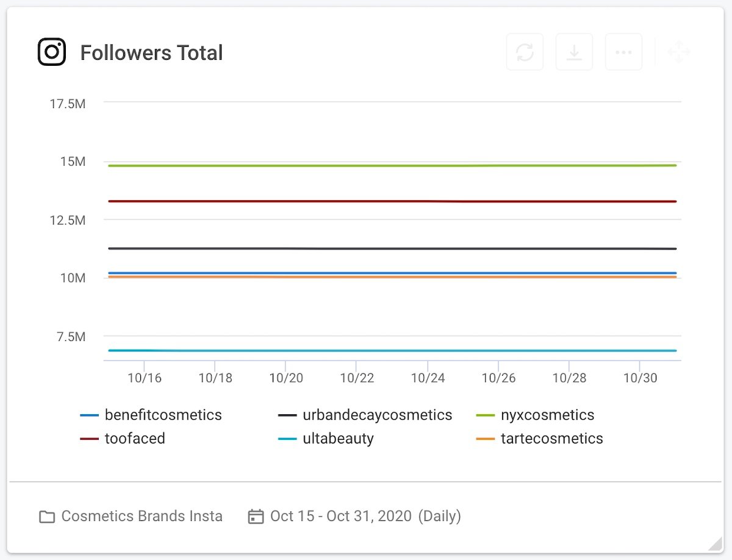This screenshot has height=560, width=732.
Task: Refresh the Followers Total widget
Action: point(525,52)
